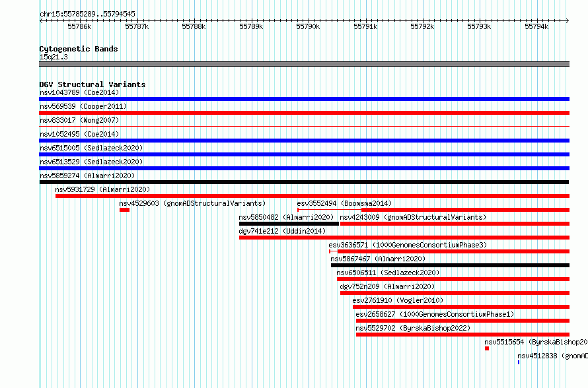The width and height of the screenshot is (588, 388).
Task: Click the small red nsv4529603 block
Action: point(124,210)
